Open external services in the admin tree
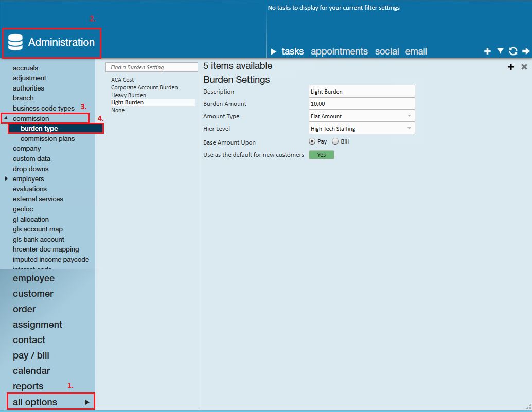Image resolution: width=532 pixels, height=412 pixels. pyautogui.click(x=38, y=199)
